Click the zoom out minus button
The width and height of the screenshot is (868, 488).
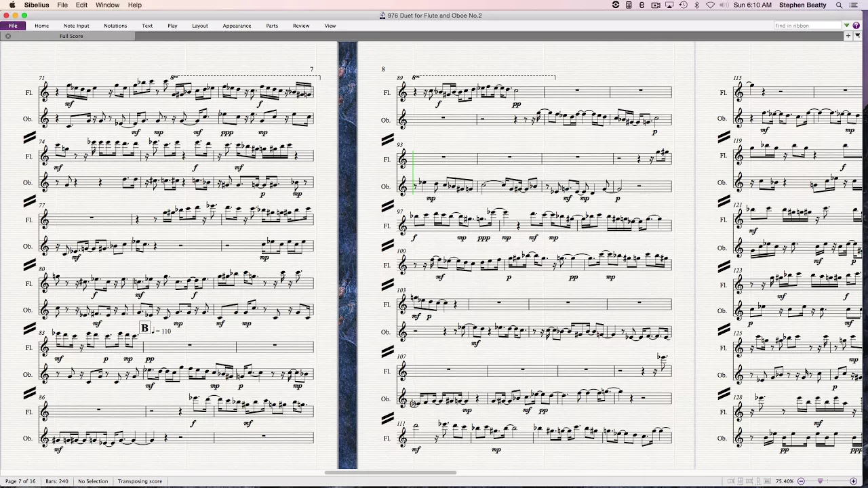click(x=801, y=481)
